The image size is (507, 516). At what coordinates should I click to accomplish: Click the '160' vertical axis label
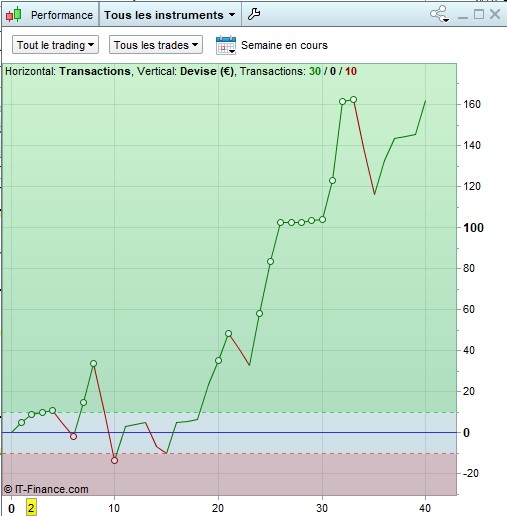coord(472,104)
